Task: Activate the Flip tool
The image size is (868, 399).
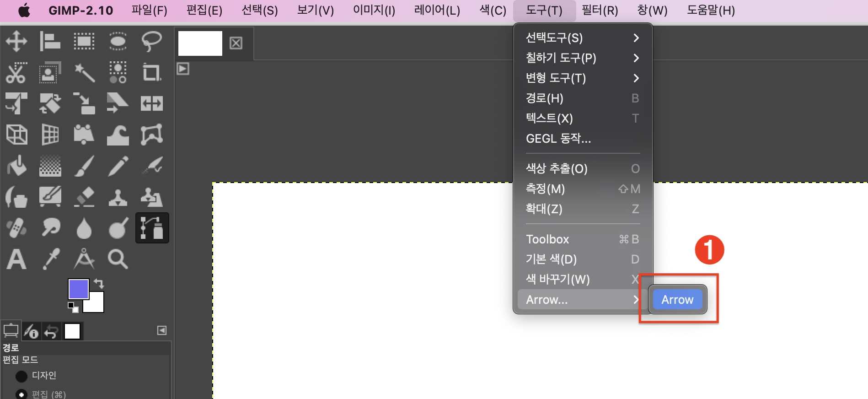Action: (152, 103)
